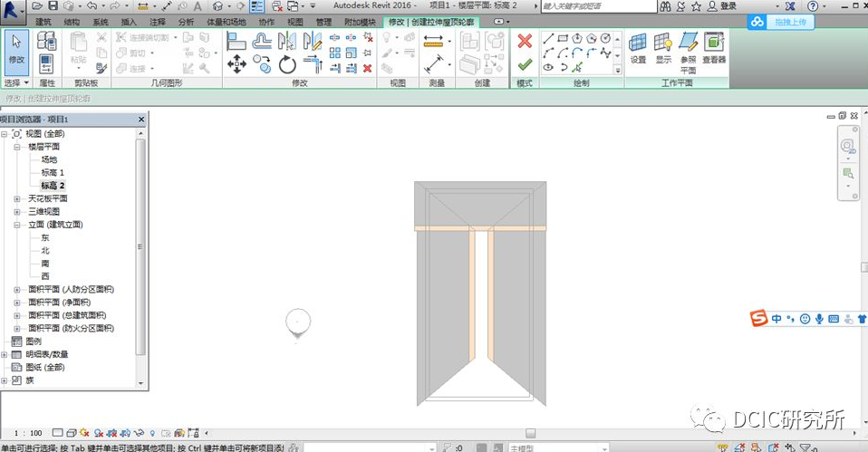Click the Open folder icon in quick access toolbar
This screenshot has height=452, width=868.
(37, 6)
